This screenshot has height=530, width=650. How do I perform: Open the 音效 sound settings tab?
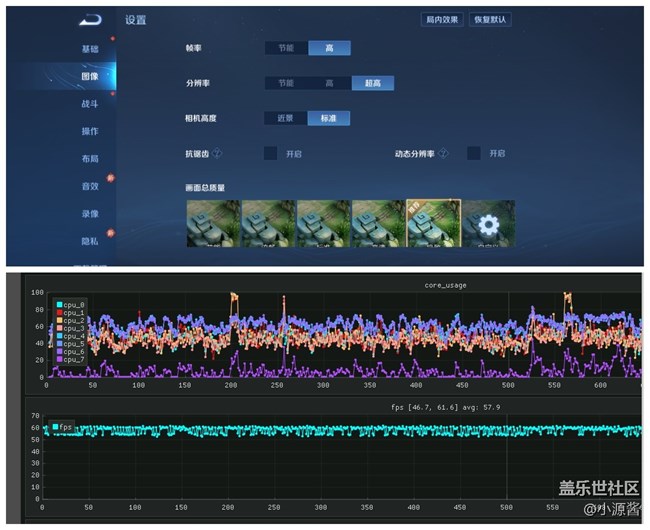click(90, 186)
